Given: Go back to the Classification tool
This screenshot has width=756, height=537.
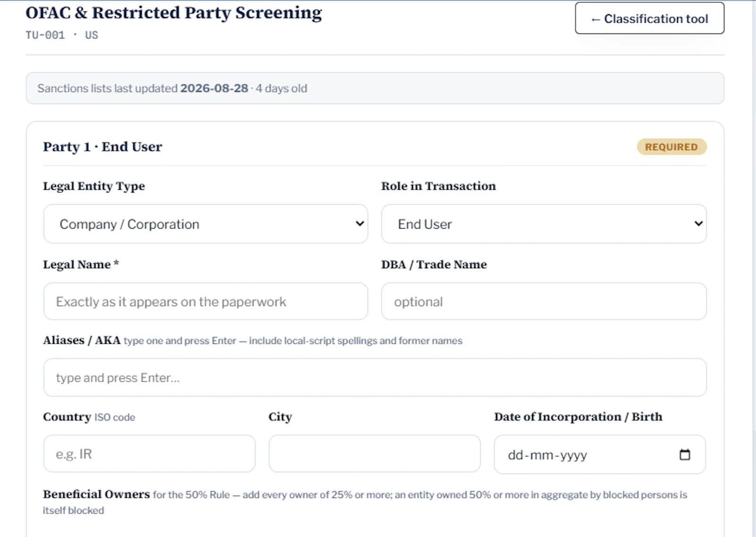Looking at the screenshot, I should [x=649, y=18].
